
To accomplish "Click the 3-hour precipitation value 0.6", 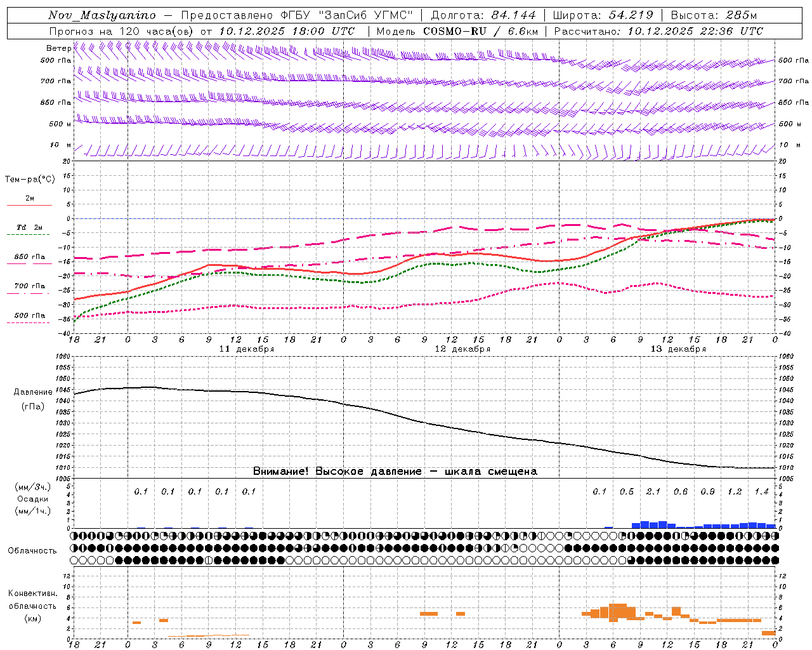I will click(681, 492).
